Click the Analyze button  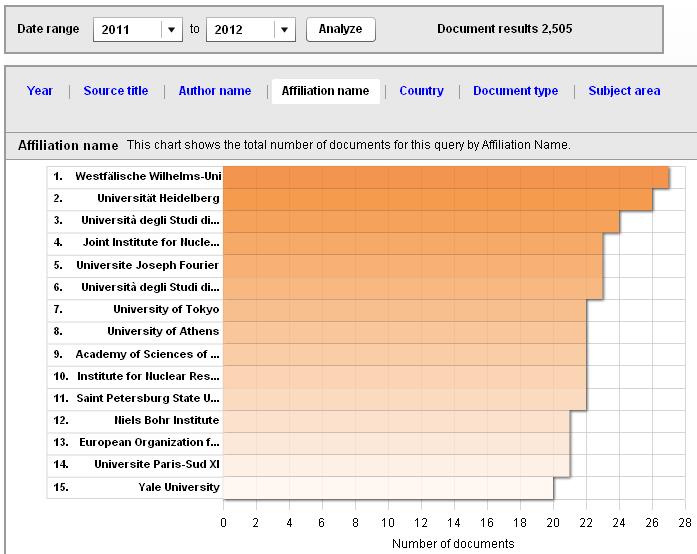[x=340, y=29]
